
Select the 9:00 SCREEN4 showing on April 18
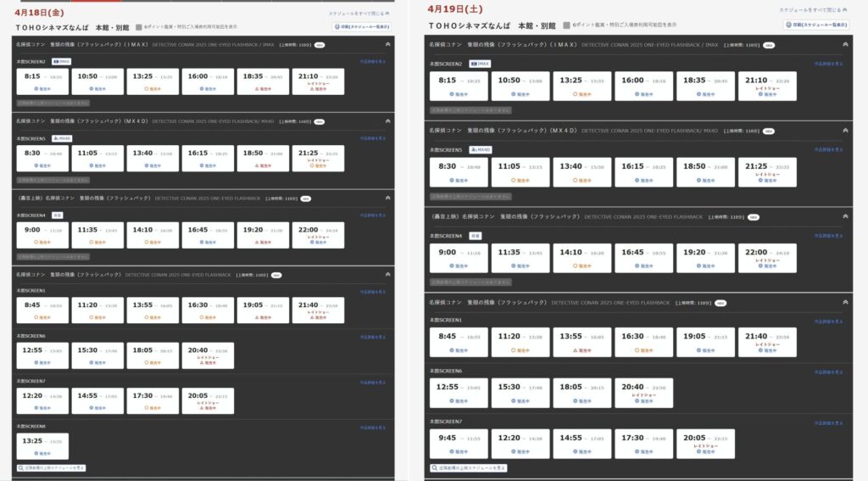42,235
